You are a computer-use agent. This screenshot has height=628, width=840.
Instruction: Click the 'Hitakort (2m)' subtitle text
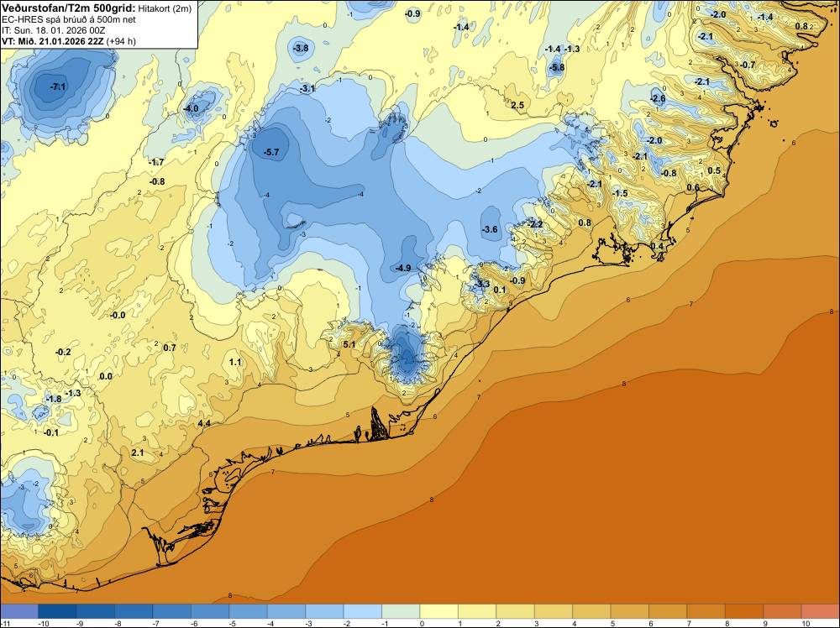click(165, 8)
